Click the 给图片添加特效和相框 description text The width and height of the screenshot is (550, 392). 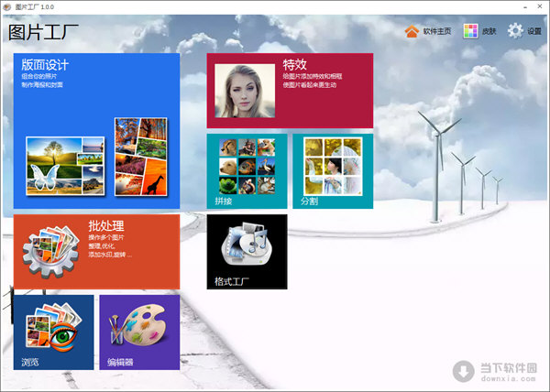pos(313,76)
